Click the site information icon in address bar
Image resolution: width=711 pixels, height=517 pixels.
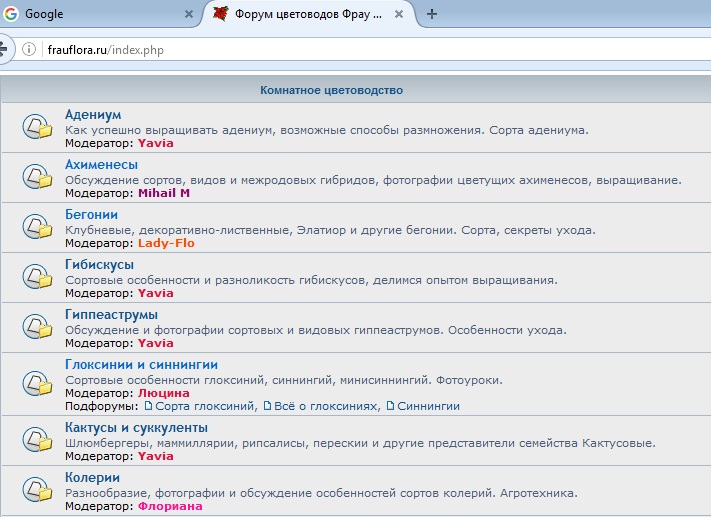point(29,49)
